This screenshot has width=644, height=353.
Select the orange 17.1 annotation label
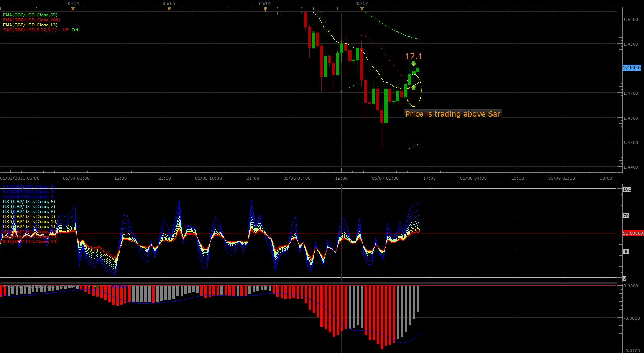tap(414, 57)
